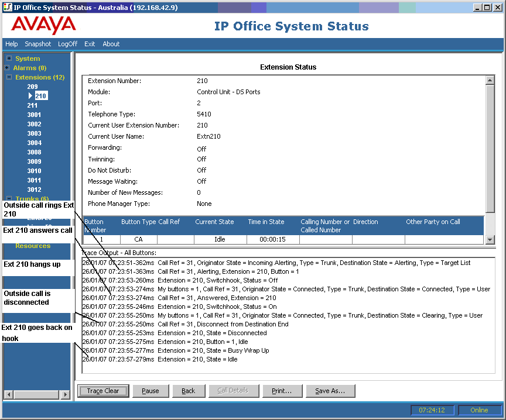Image resolution: width=506 pixels, height=420 pixels.
Task: Click the Trace Clear button
Action: coord(103,391)
